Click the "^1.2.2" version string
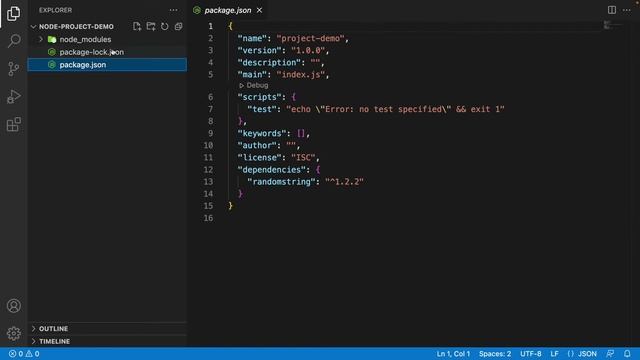Image resolution: width=640 pixels, height=360 pixels. (344, 182)
